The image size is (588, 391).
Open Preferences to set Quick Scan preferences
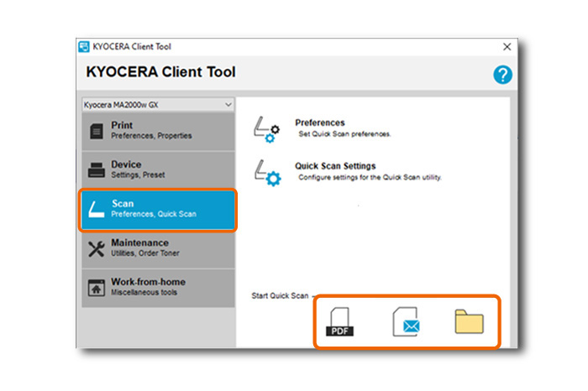[x=320, y=123]
